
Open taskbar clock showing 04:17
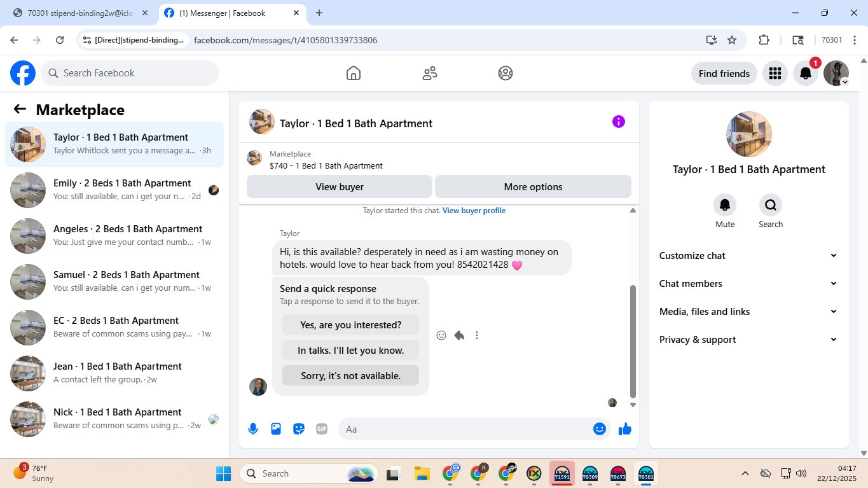click(838, 473)
